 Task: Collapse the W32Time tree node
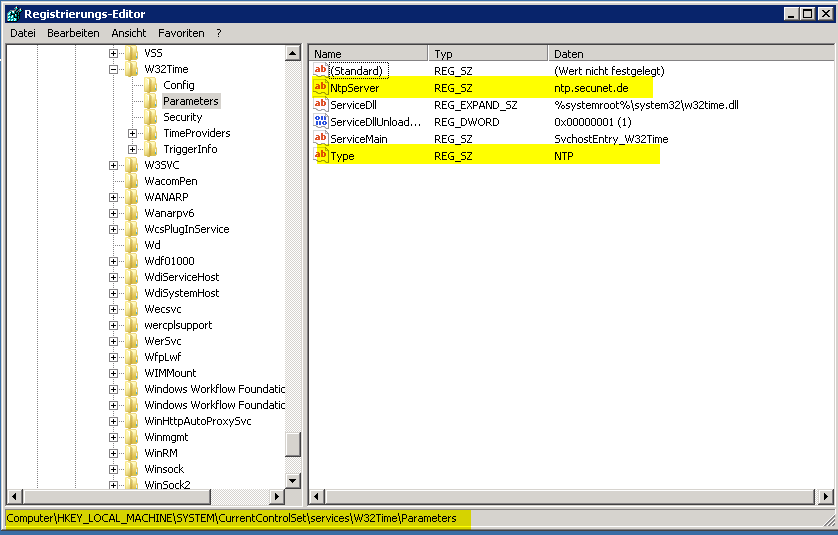tap(114, 69)
